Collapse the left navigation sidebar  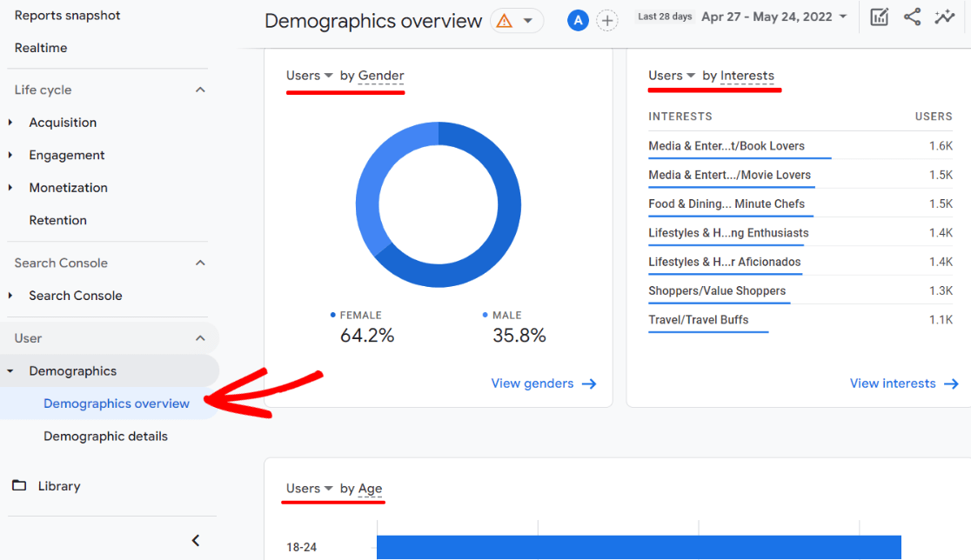pos(195,539)
